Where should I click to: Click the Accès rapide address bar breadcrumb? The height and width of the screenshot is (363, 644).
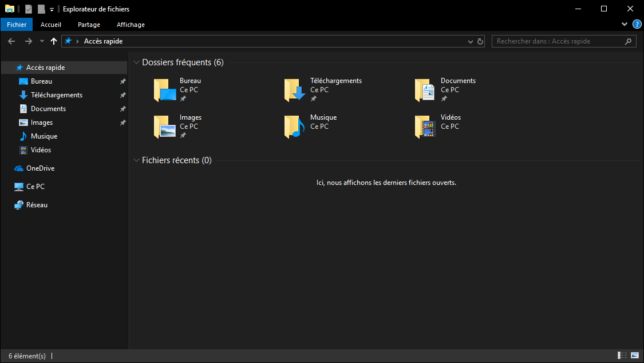(x=103, y=41)
